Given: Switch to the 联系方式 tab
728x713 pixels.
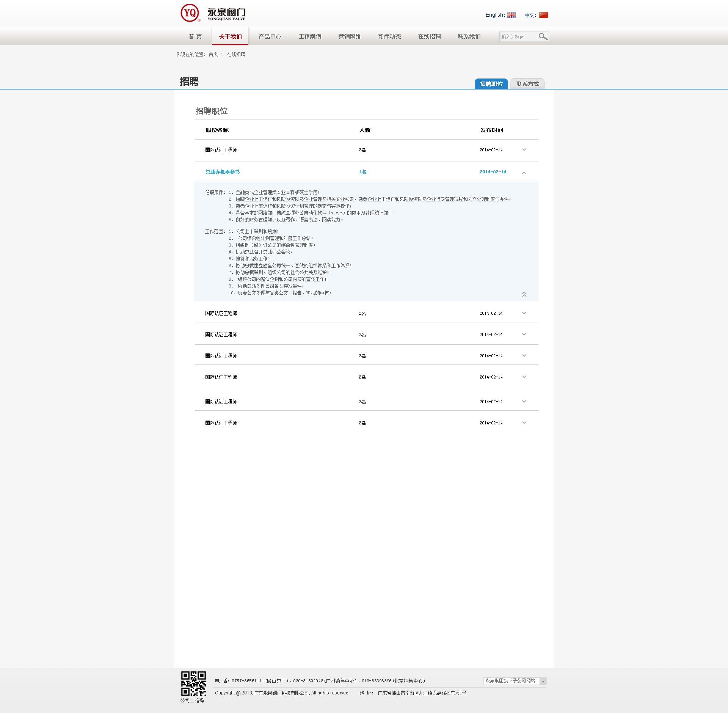Looking at the screenshot, I should (x=527, y=84).
